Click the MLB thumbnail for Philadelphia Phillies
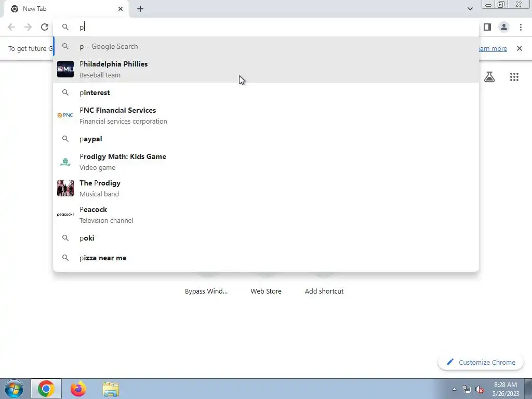532x399 pixels. tap(65, 69)
